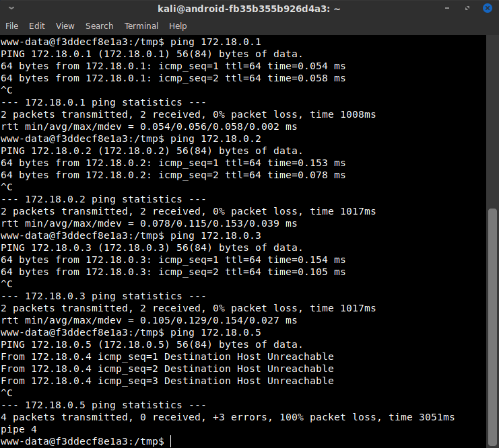The height and width of the screenshot is (448, 499).
Task: Open the window menu arrow in title bar
Action: (x=11, y=9)
